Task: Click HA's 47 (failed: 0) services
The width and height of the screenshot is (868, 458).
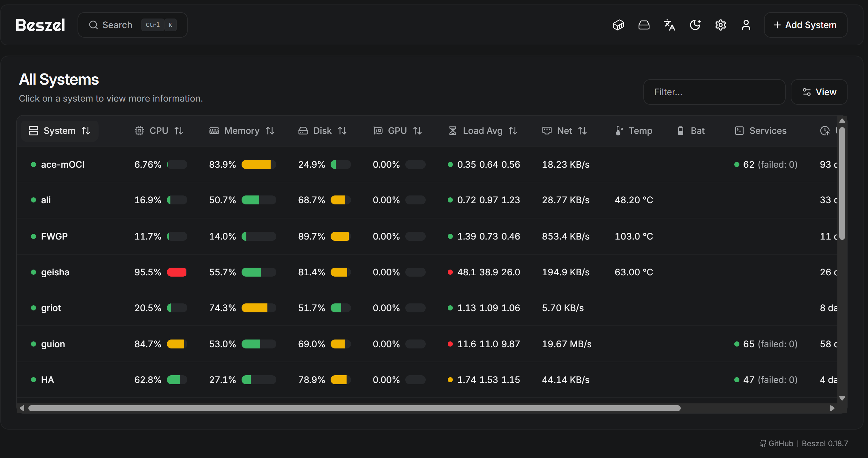Action: [766, 380]
